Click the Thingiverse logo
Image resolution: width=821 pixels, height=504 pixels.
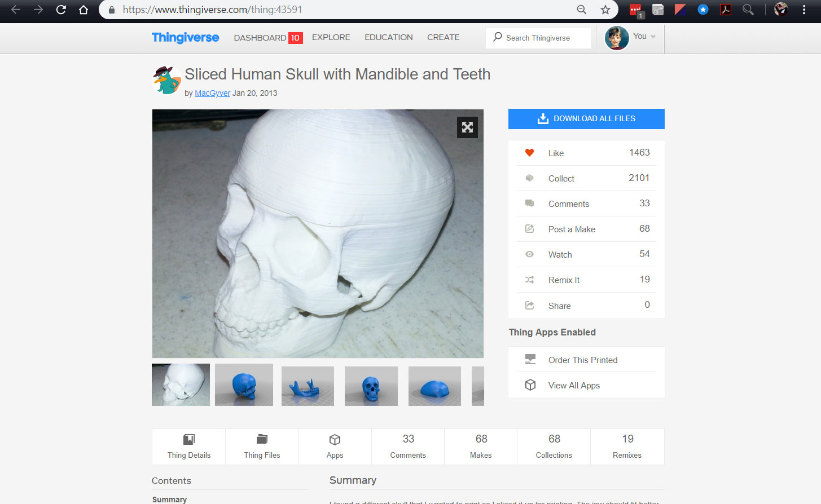(x=185, y=37)
